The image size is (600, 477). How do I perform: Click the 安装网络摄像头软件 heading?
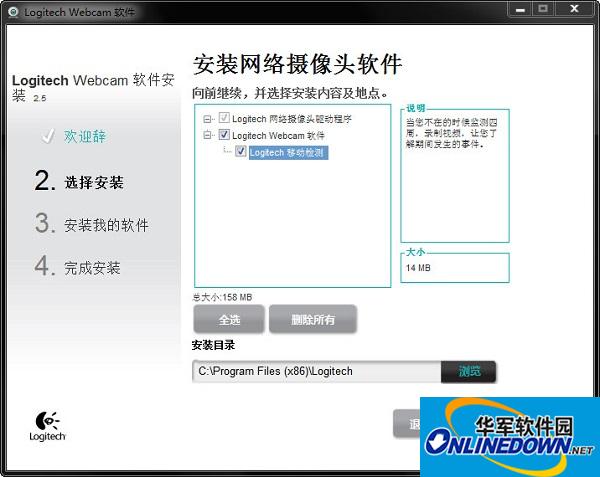[x=297, y=64]
